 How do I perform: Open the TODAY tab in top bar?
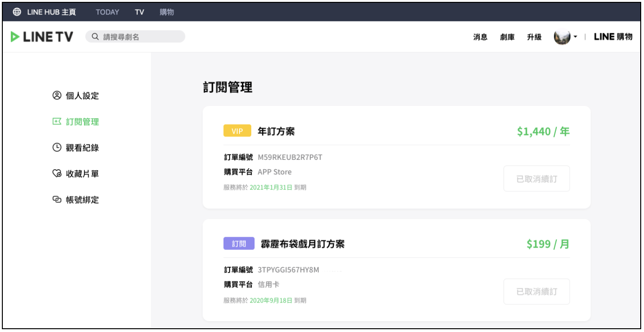click(107, 12)
